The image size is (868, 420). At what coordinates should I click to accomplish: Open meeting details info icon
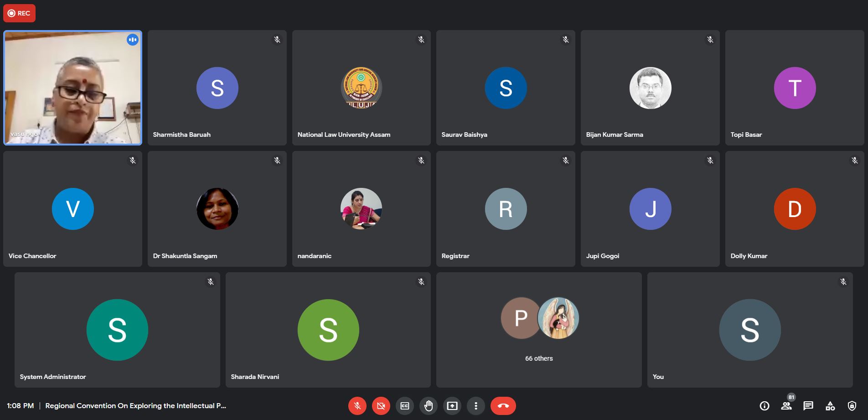click(x=765, y=406)
